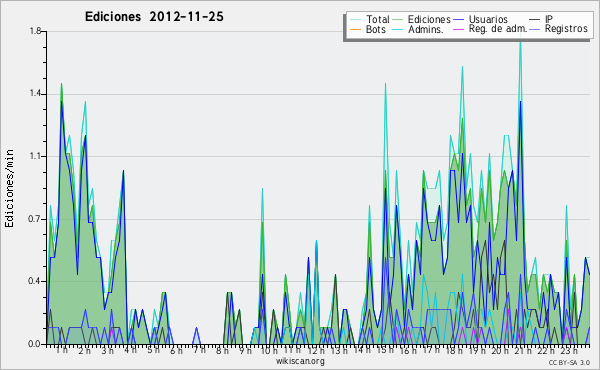
Task: Click the 'Ediciones/min' y-axis label
Action: click(9, 188)
